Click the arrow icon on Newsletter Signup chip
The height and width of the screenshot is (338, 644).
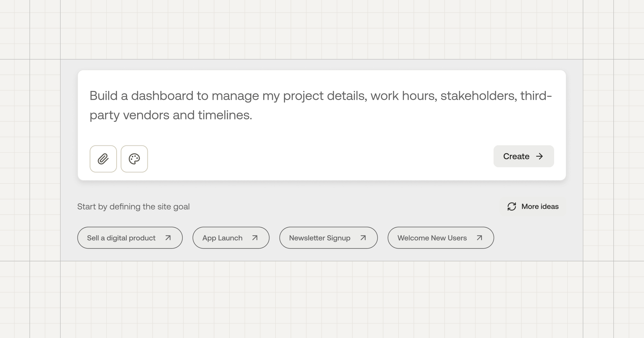(363, 238)
